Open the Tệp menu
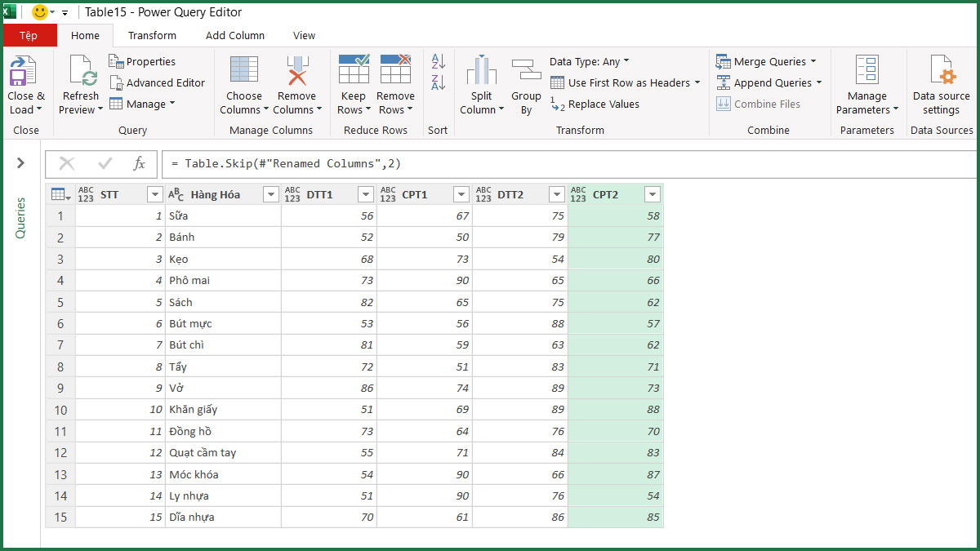This screenshot has width=980, height=551. point(29,35)
